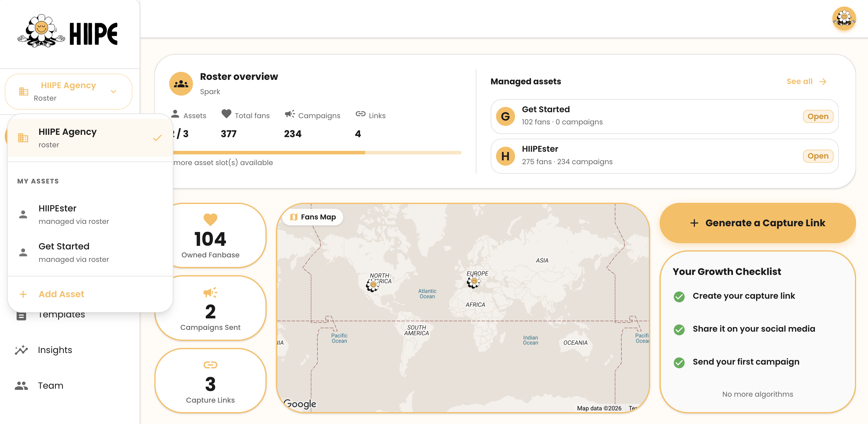Click the megaphone icon next to Campaigns
The height and width of the screenshot is (424, 868).
[289, 114]
